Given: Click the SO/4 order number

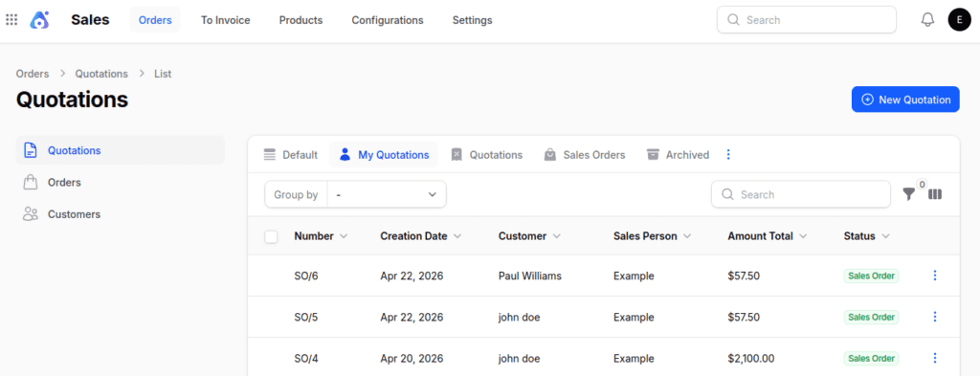Looking at the screenshot, I should tap(306, 359).
